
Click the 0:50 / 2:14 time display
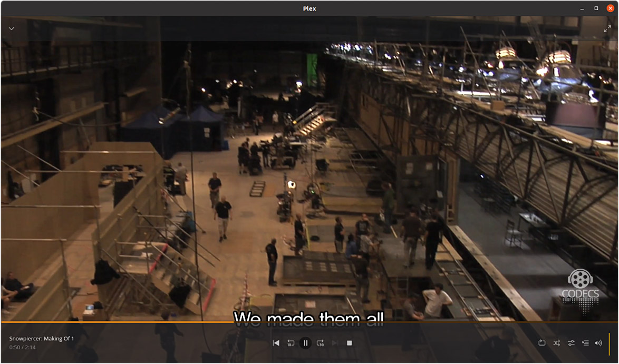(x=22, y=348)
